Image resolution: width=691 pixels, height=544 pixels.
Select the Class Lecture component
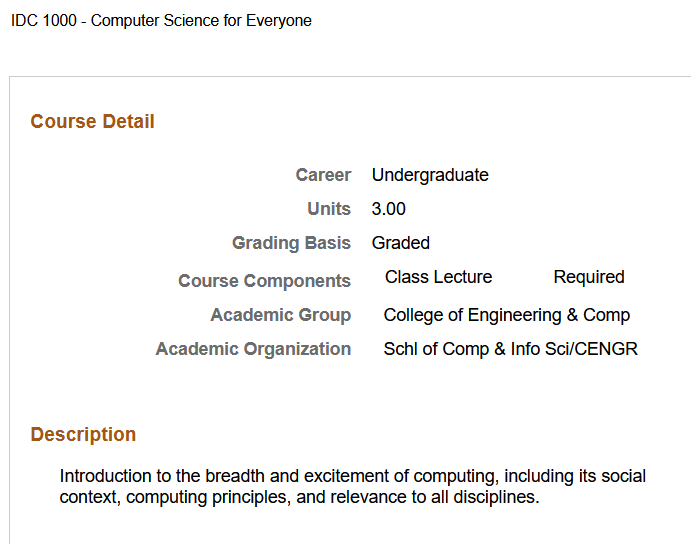(438, 277)
